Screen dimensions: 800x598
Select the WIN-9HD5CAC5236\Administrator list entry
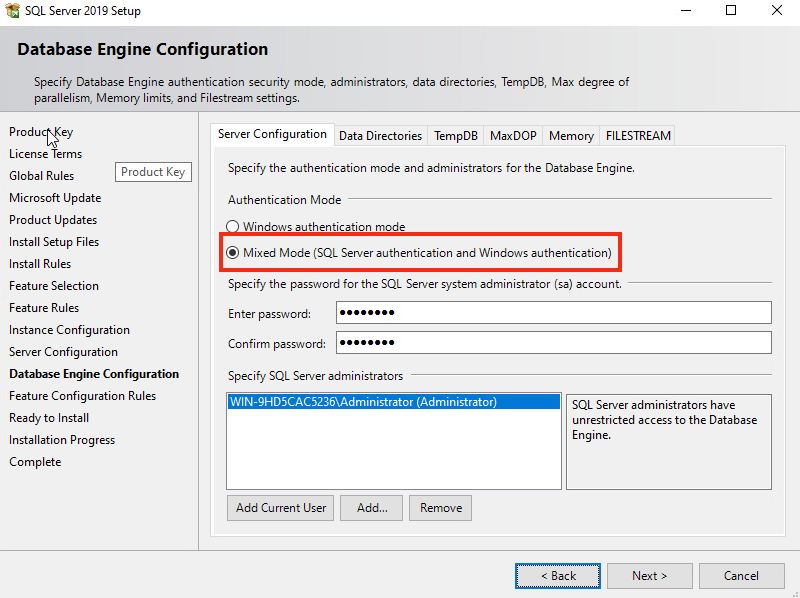(394, 402)
